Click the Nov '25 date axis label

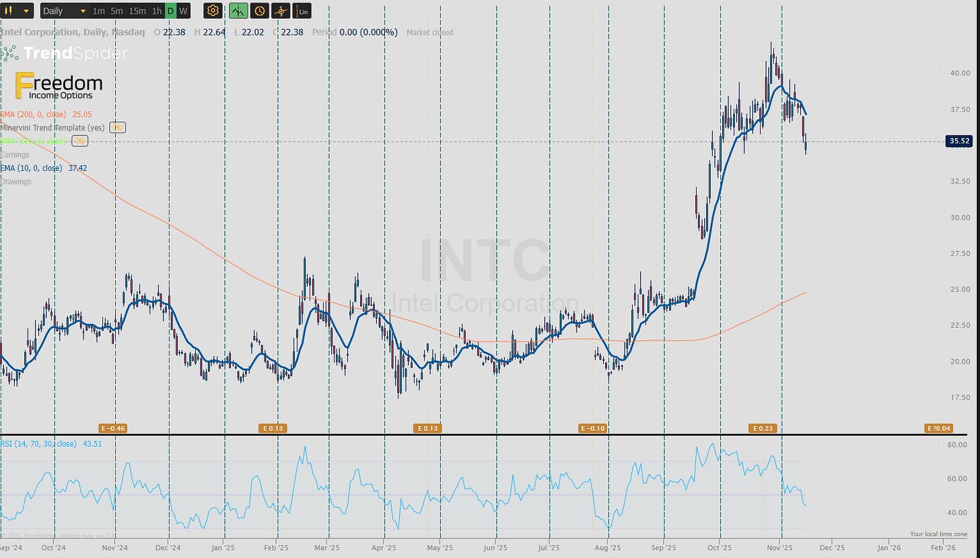(779, 548)
